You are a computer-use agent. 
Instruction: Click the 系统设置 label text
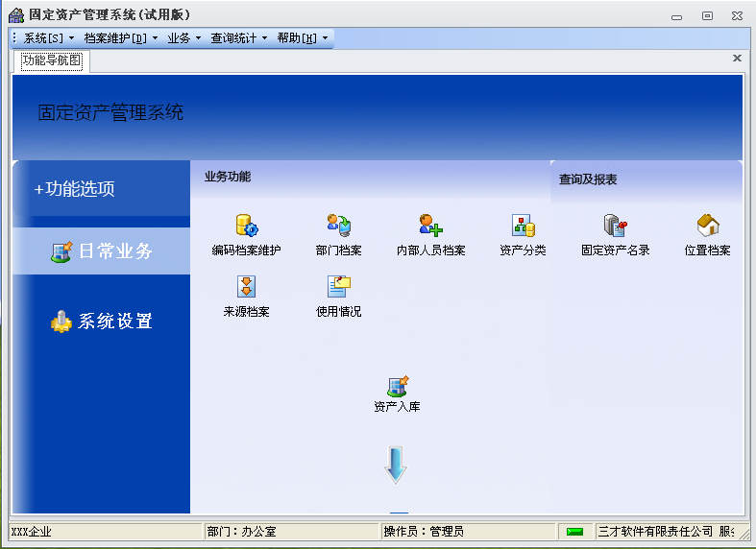coord(115,322)
